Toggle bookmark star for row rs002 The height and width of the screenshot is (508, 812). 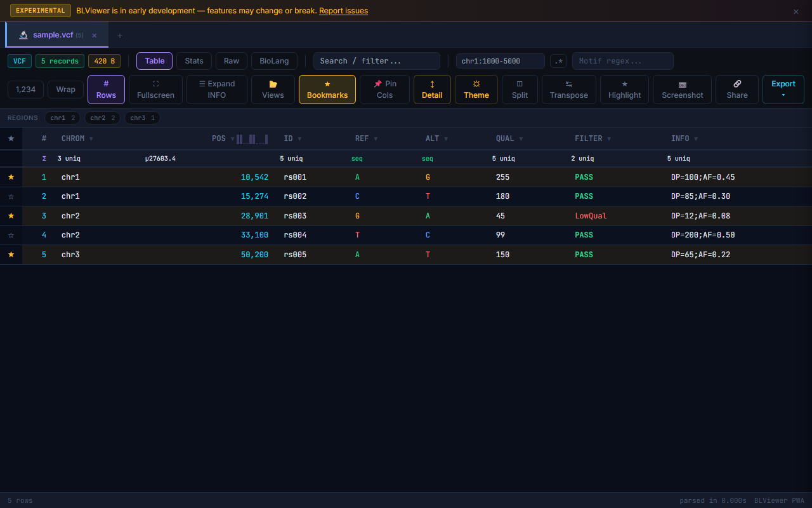(11, 197)
